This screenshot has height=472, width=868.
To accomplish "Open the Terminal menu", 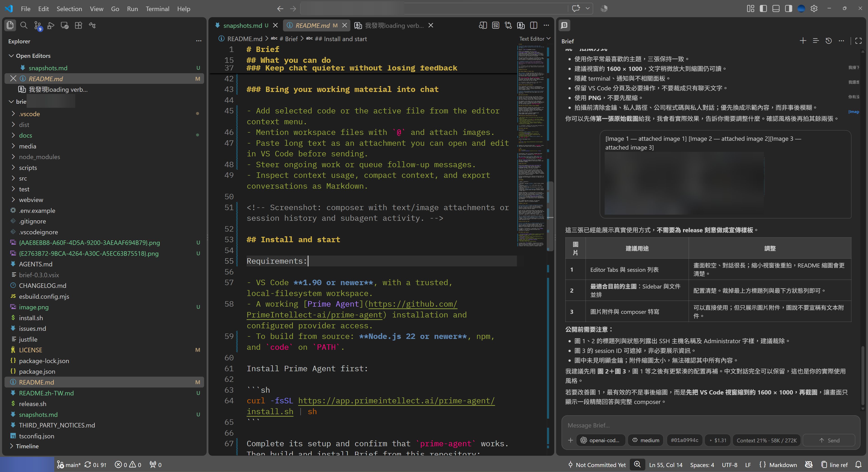I will (x=157, y=9).
